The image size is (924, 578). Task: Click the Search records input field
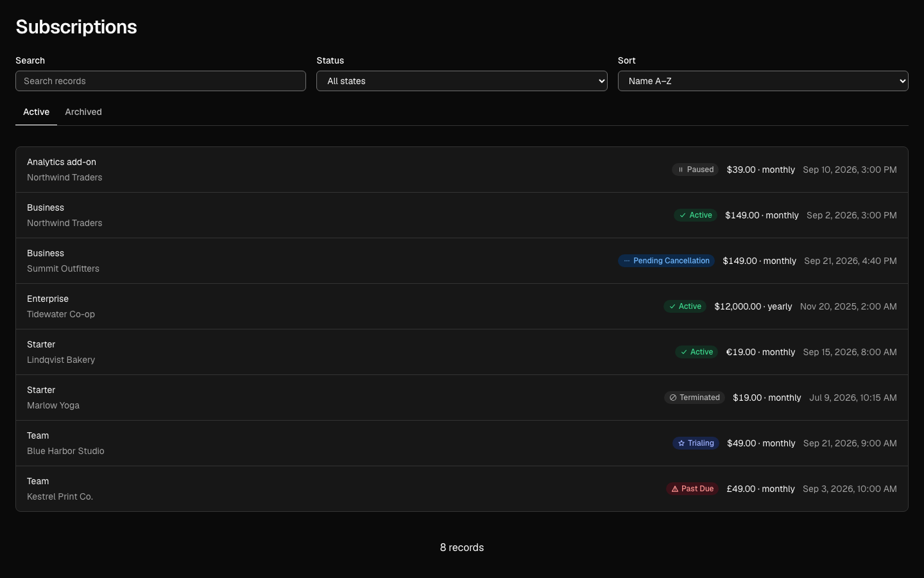click(160, 81)
